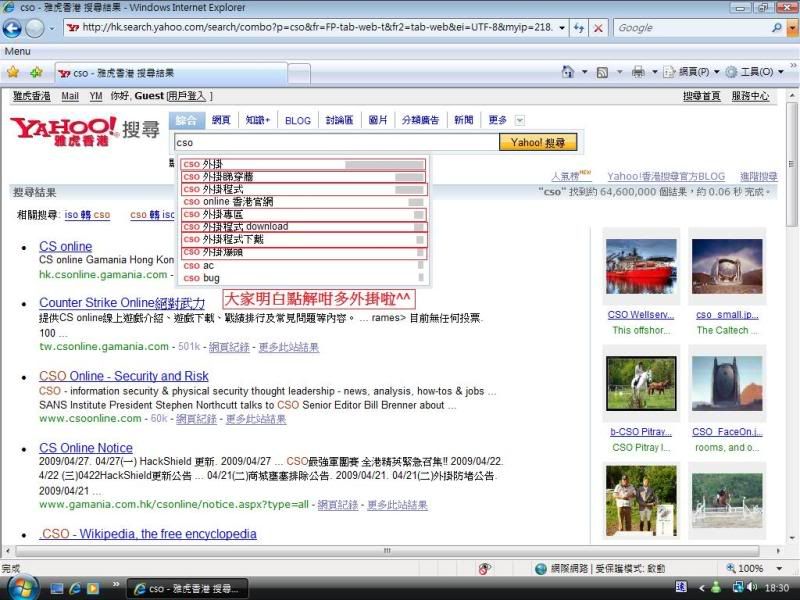
Task: Click the search magnifier icon in the Google box
Action: [x=777, y=28]
